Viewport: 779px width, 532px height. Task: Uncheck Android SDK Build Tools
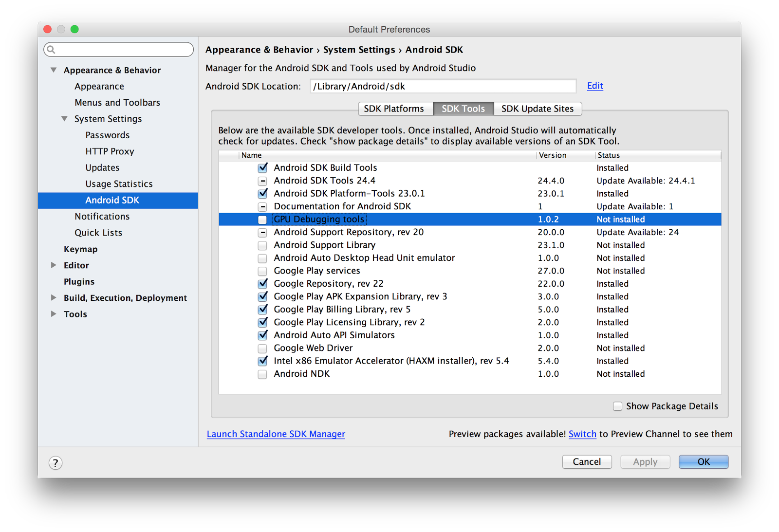tap(262, 167)
